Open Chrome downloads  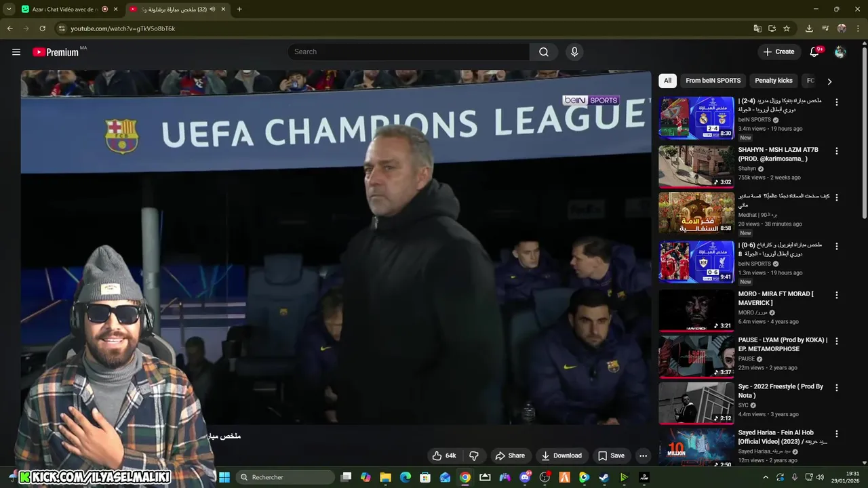(x=809, y=28)
